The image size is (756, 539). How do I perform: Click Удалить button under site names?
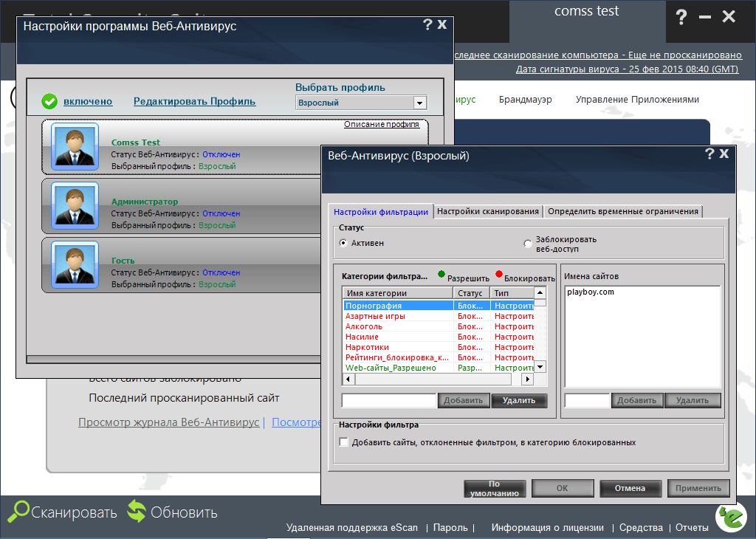(693, 400)
